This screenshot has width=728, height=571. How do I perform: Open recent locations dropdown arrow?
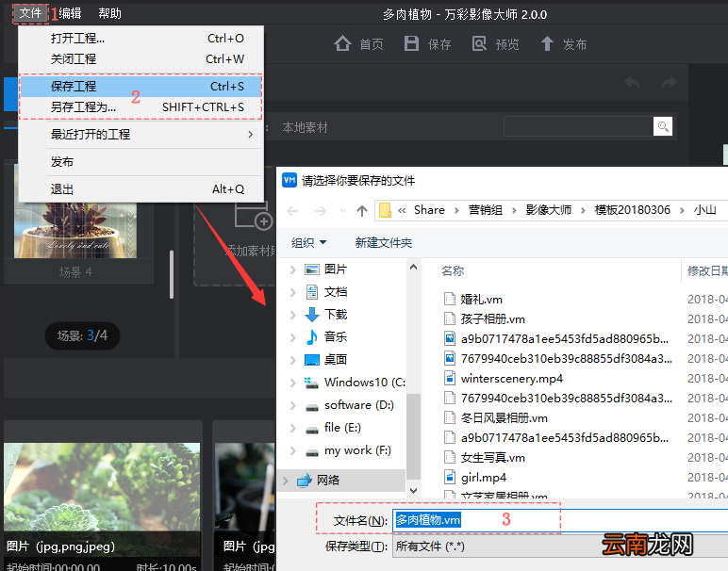342,211
